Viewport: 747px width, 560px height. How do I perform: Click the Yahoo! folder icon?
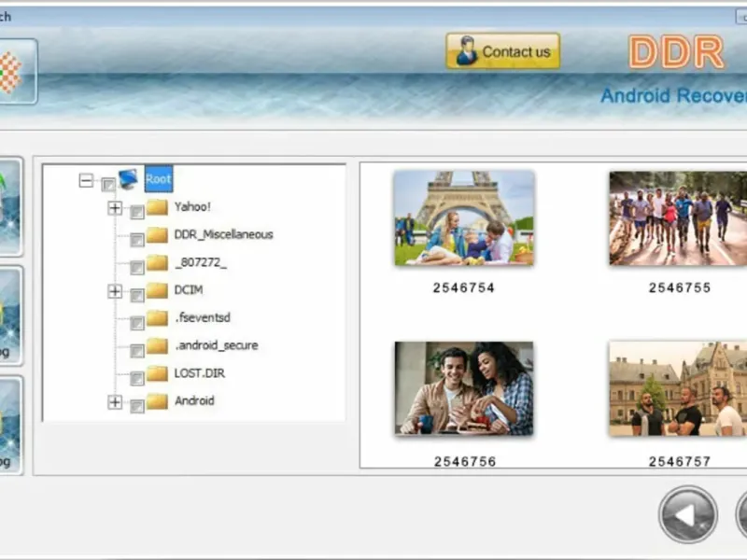coord(157,206)
